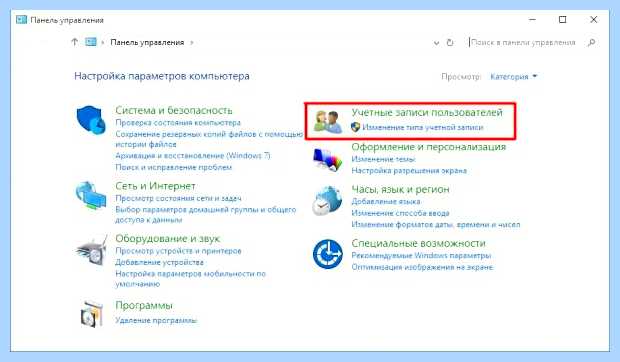
Task: Open Изменение форматов даты, времени и чисел
Action: [436, 224]
